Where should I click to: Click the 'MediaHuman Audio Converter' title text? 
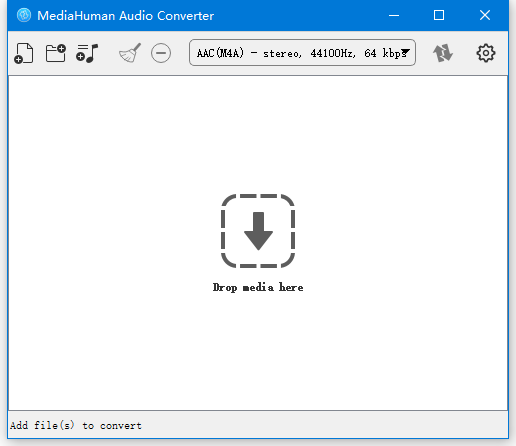tap(125, 16)
